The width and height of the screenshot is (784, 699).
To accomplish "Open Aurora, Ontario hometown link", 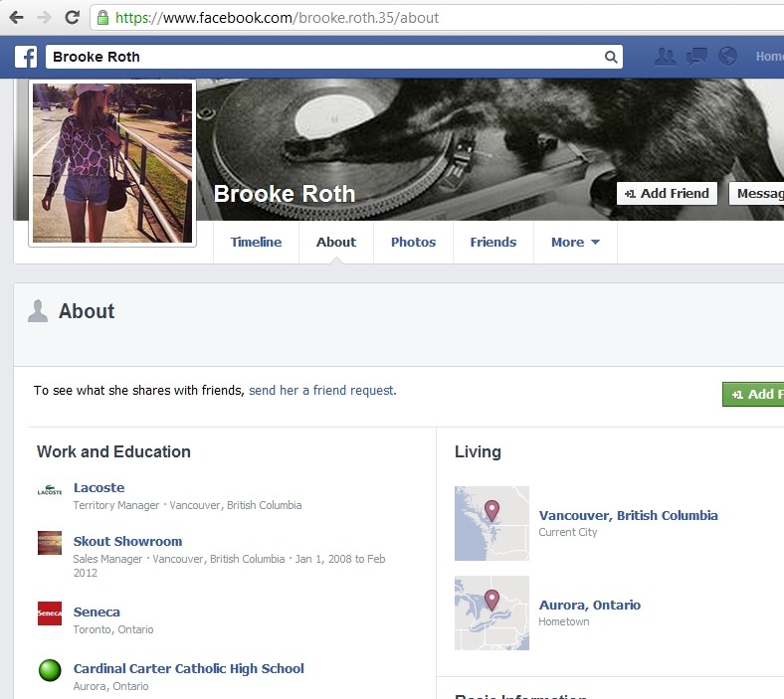I will pyautogui.click(x=590, y=605).
